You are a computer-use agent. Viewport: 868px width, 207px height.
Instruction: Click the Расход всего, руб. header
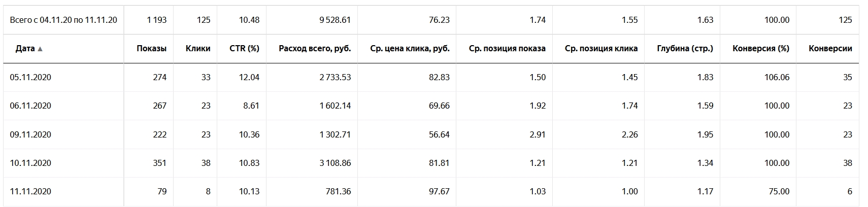[315, 49]
